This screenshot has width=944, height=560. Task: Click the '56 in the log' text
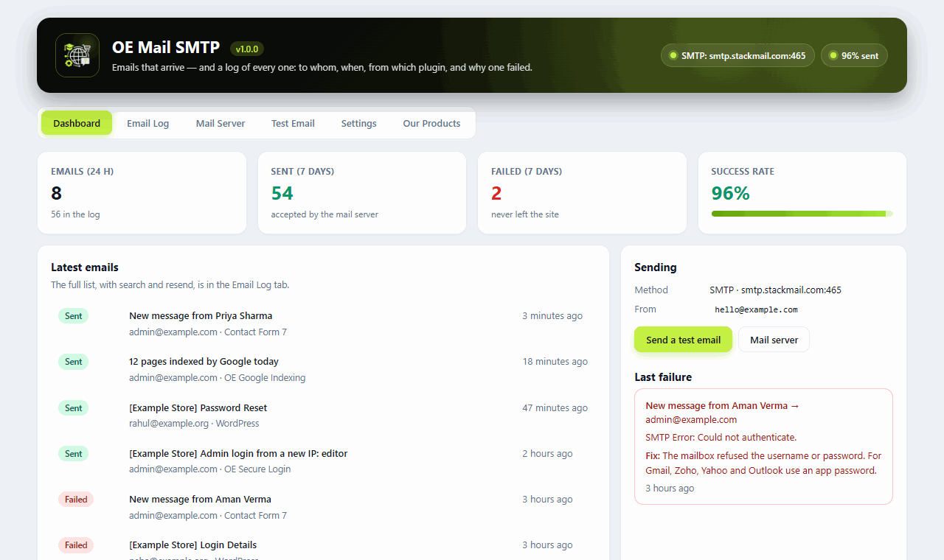click(75, 214)
